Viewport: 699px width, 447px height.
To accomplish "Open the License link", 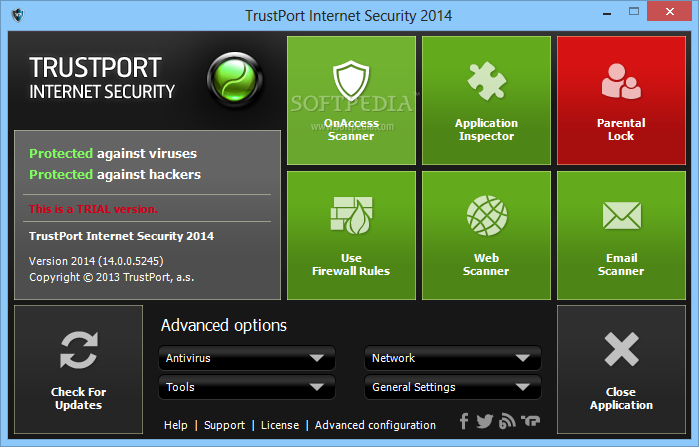I will pyautogui.click(x=280, y=425).
